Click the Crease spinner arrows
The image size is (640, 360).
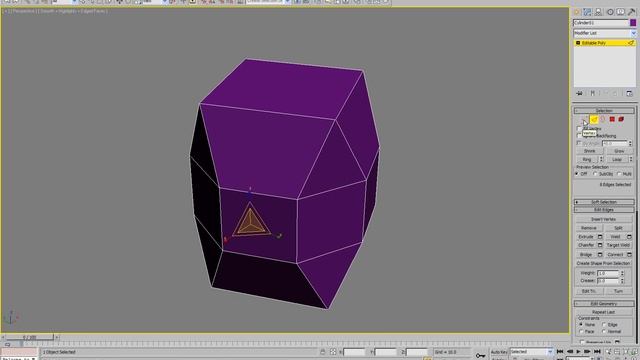(x=622, y=281)
